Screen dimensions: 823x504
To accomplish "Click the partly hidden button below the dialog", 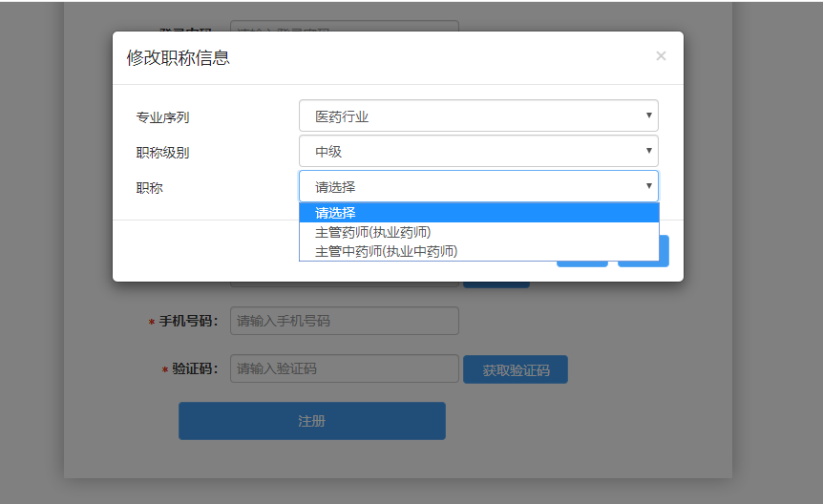I will point(496,283).
